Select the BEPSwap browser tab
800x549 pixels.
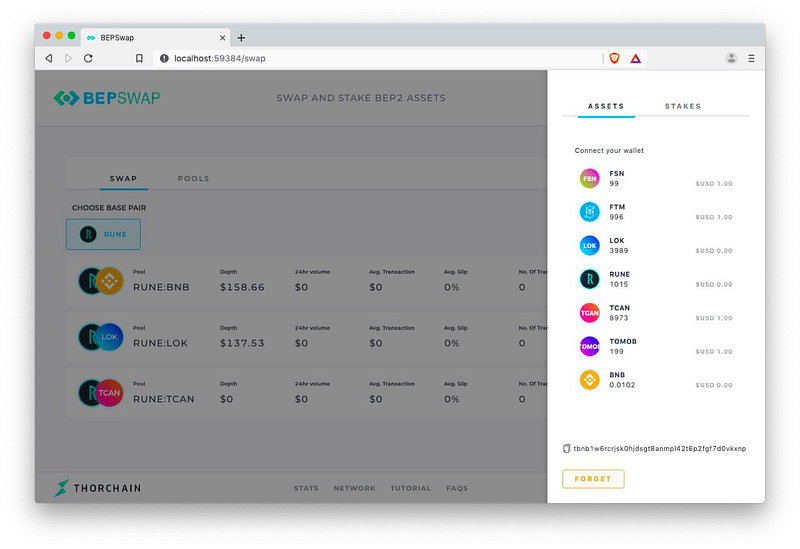point(156,38)
